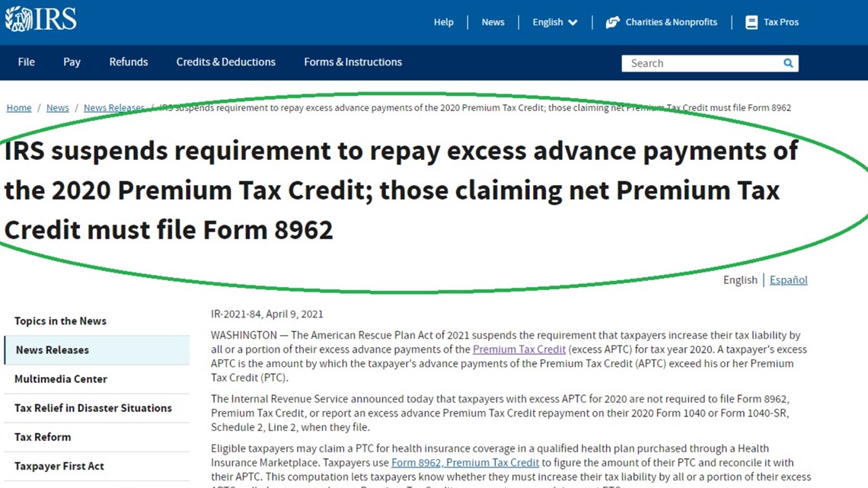Open News in the top bar
Viewport: 868px width, 488px height.
pyautogui.click(x=493, y=22)
